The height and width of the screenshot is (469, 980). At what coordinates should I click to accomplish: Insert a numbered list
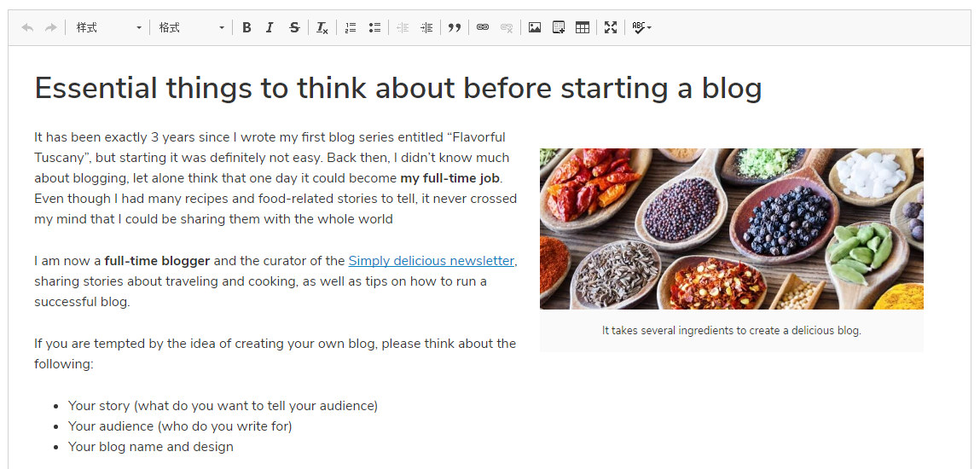point(351,27)
